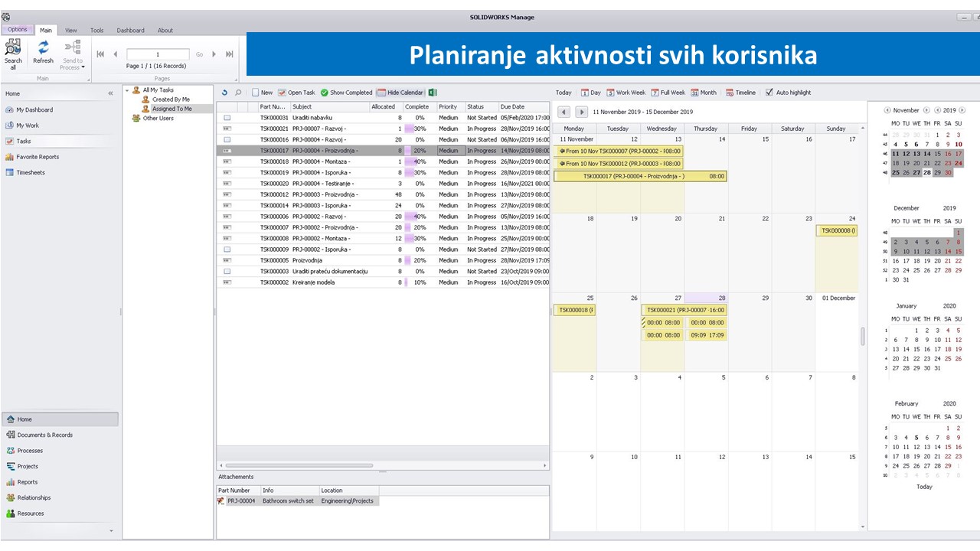This screenshot has height=551, width=980.
Task: Advance mini calendar to next month
Action: click(x=926, y=110)
